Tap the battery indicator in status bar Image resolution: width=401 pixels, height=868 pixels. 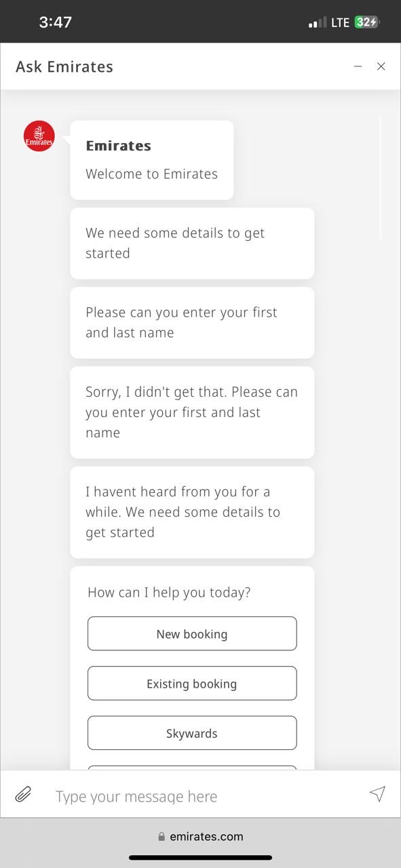[366, 22]
